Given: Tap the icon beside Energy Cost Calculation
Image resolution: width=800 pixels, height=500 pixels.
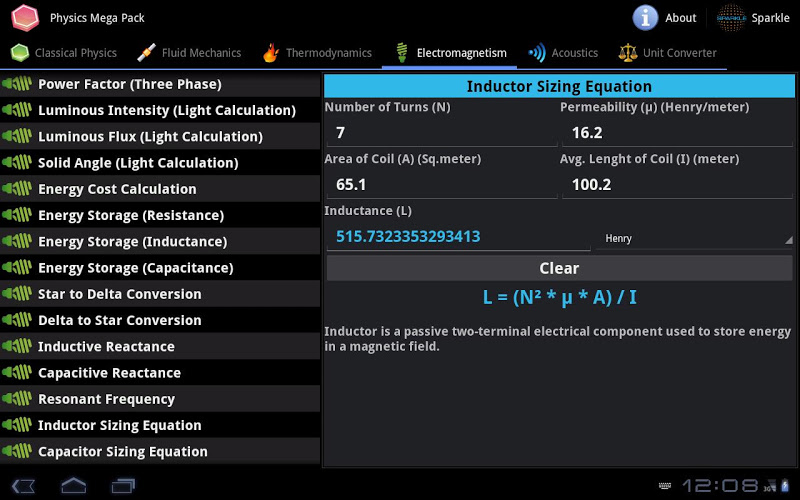Looking at the screenshot, I should tap(17, 189).
